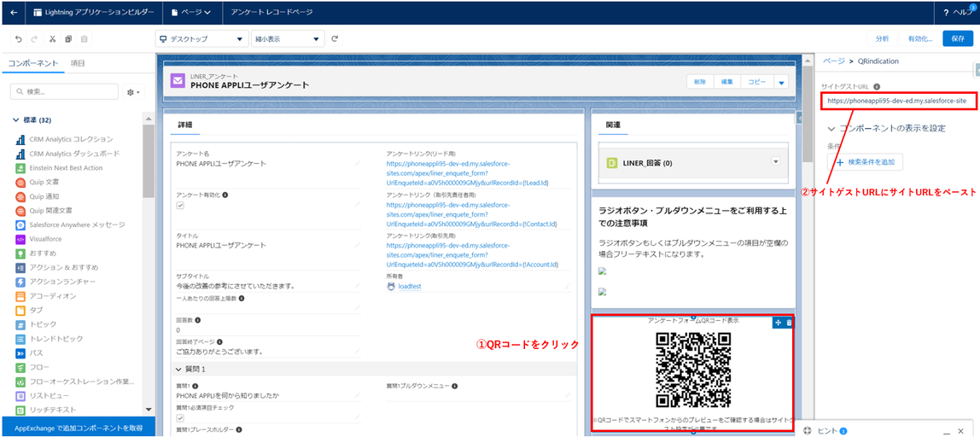The image size is (980, 437).
Task: Click the paste clipboard icon
Action: tap(84, 38)
